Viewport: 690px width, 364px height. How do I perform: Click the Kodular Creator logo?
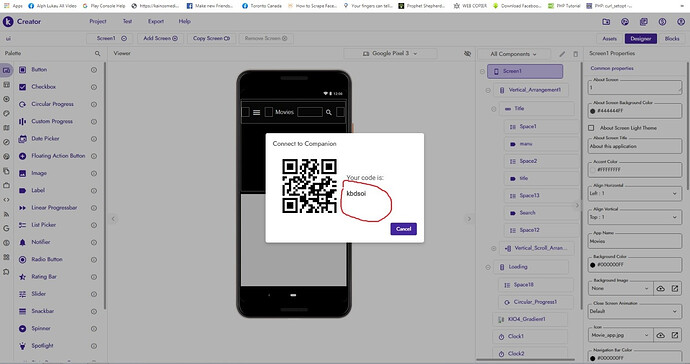point(8,21)
